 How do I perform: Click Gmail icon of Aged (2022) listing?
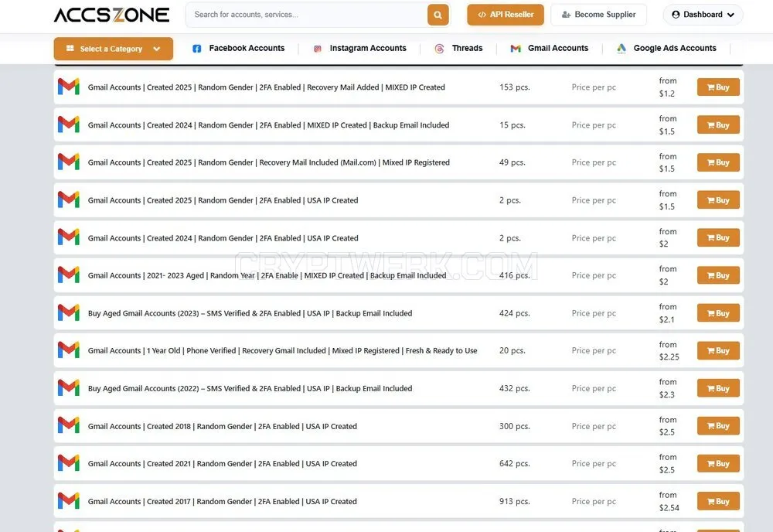(x=69, y=387)
